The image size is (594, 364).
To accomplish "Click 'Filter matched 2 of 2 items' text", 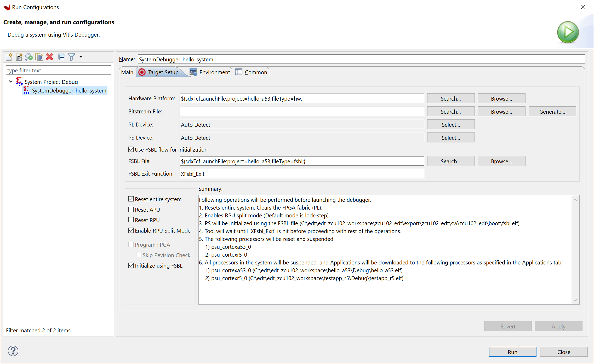I will 38,330.
